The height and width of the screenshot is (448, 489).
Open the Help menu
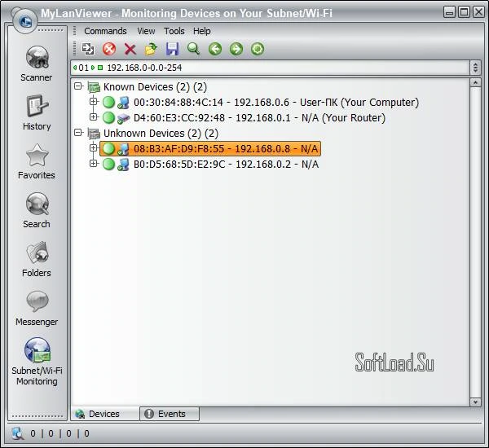pyautogui.click(x=202, y=31)
